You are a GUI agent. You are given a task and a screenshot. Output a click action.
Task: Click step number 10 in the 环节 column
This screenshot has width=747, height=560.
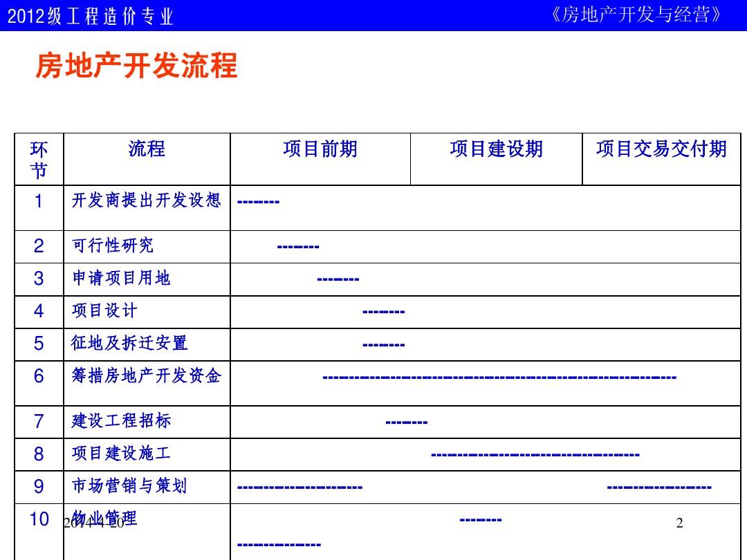[39, 519]
